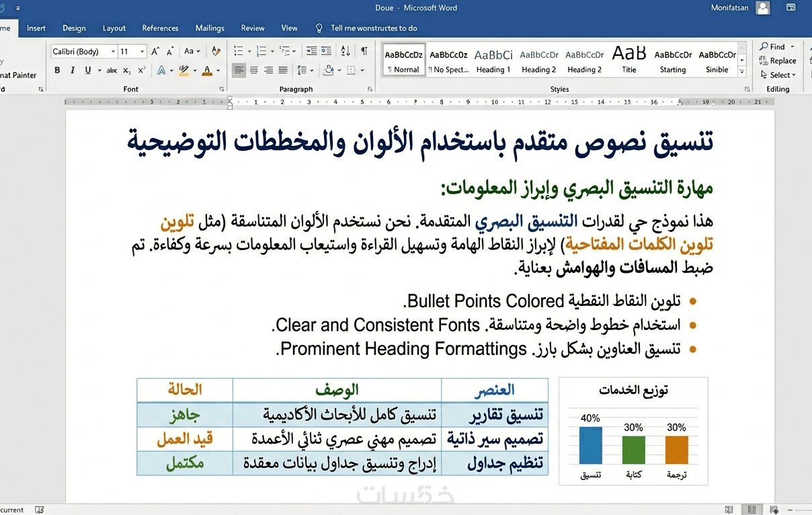Open Styles pane launcher
Viewport: 812px width, 515px height.
pyautogui.click(x=747, y=89)
